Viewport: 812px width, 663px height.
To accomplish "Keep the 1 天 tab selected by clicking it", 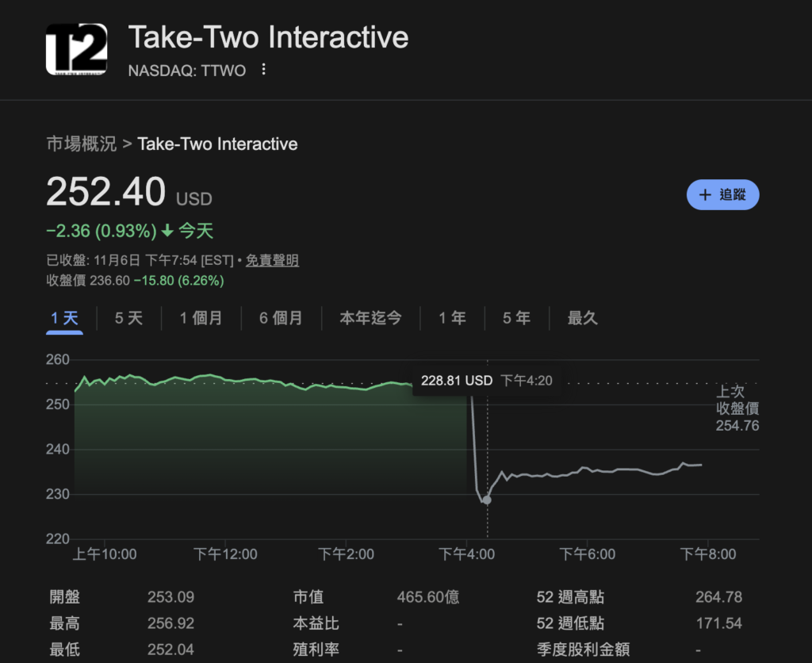I will (x=64, y=317).
